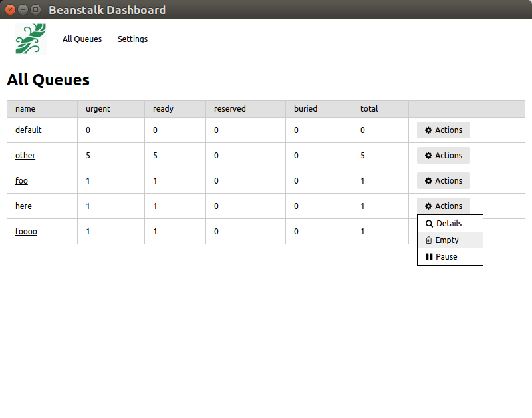Click the magnifier icon beside Details
This screenshot has width=532, height=418.
point(429,224)
